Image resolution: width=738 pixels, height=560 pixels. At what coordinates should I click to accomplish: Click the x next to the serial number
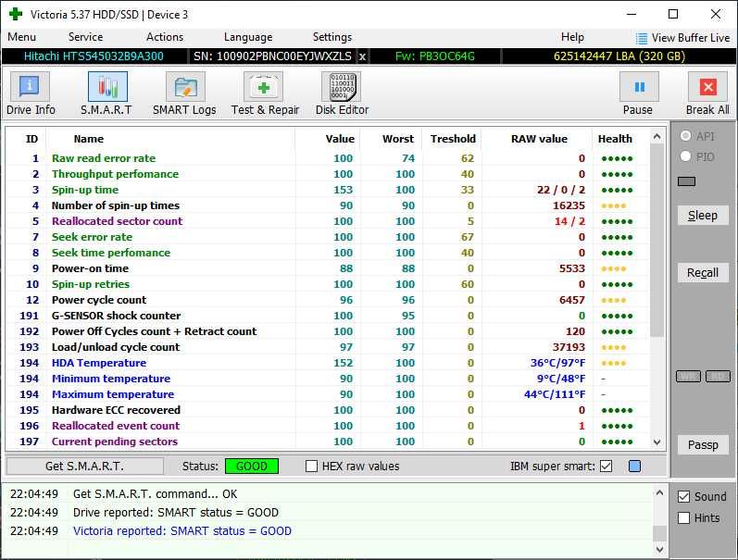[x=362, y=57]
